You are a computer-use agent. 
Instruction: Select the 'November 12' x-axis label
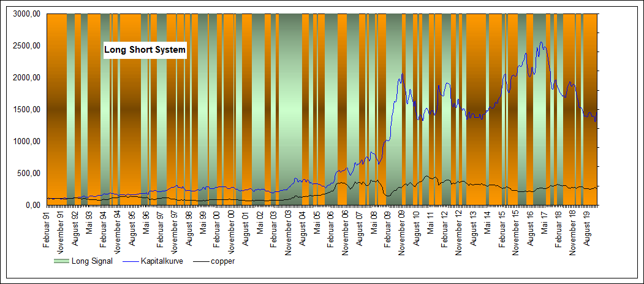(459, 233)
